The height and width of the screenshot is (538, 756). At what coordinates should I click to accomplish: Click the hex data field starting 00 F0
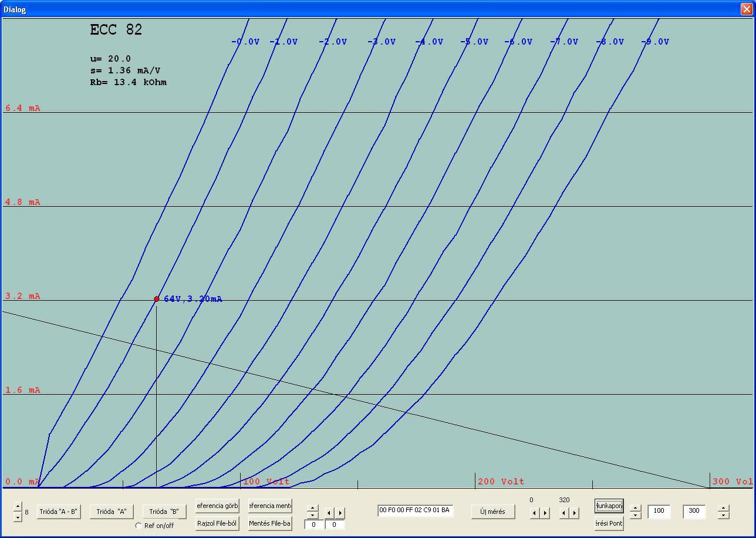[x=415, y=510]
